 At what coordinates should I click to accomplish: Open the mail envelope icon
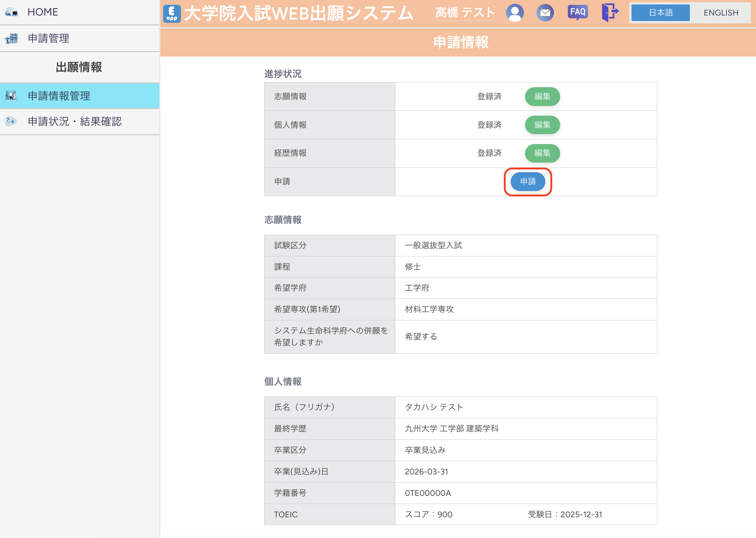pos(545,13)
